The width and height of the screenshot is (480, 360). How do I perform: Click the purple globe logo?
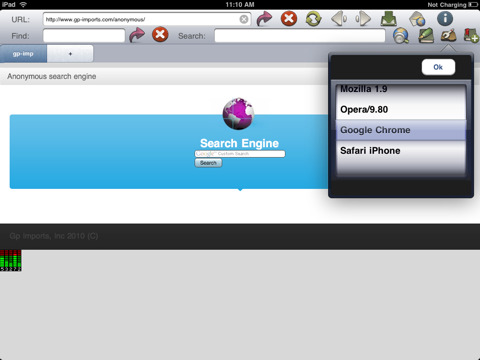[x=238, y=114]
